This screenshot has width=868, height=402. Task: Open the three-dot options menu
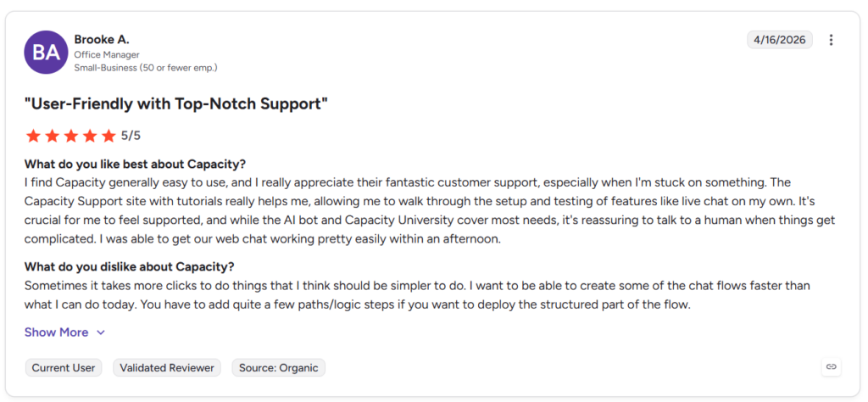831,40
